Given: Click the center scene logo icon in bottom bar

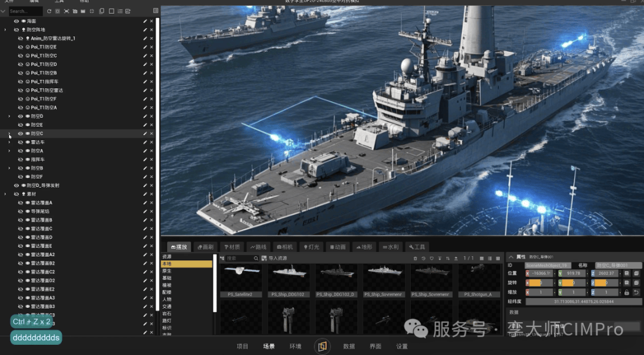Looking at the screenshot, I should (x=322, y=346).
